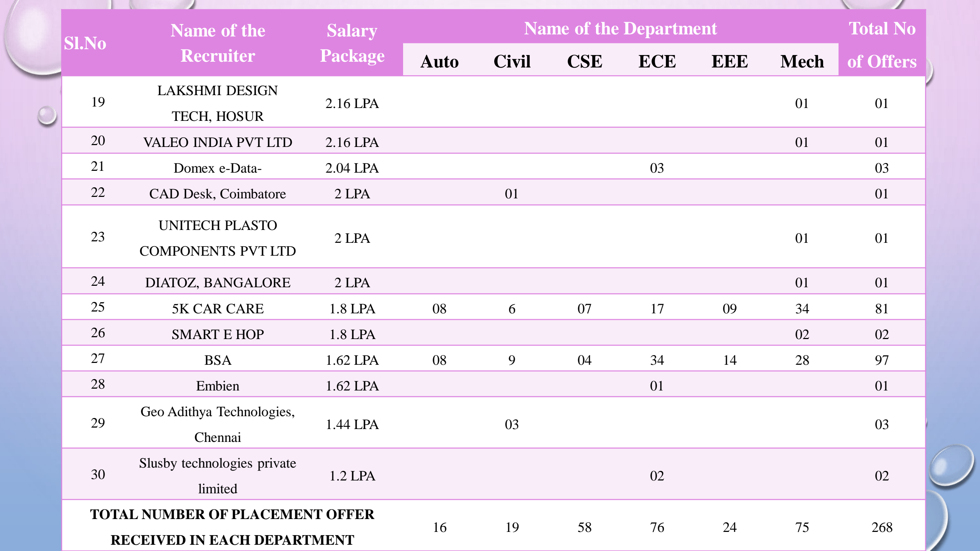
Task: Click the 'SMART E HOP' recruiter cell
Action: [218, 334]
